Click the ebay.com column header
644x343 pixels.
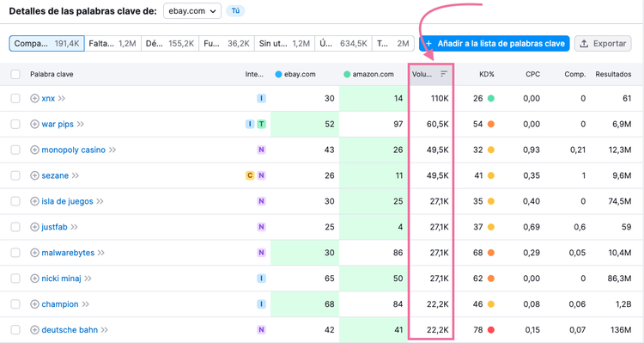(295, 74)
